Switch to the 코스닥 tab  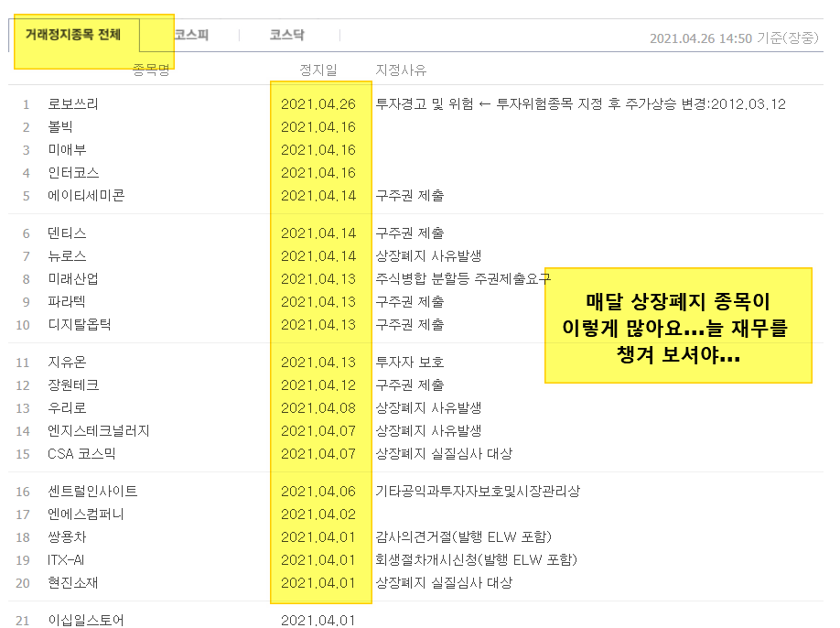click(287, 35)
